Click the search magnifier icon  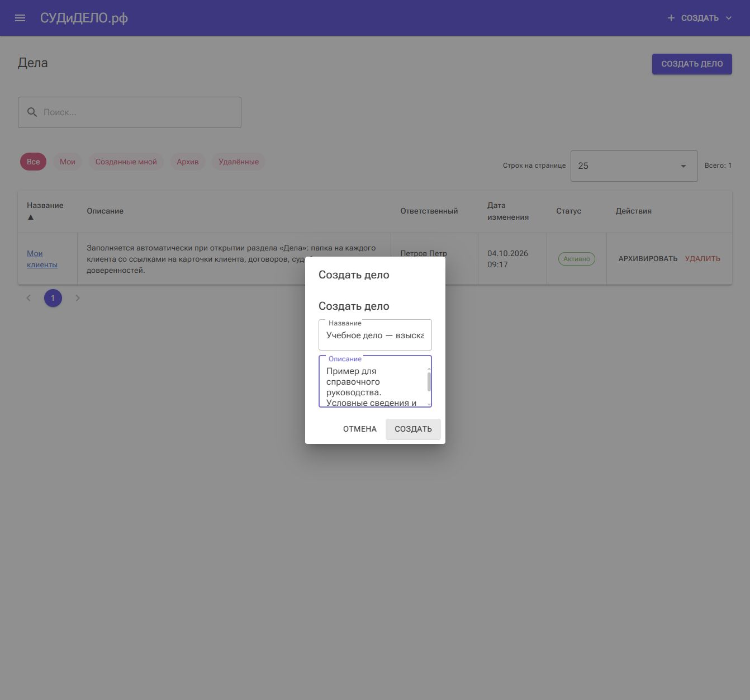[32, 112]
